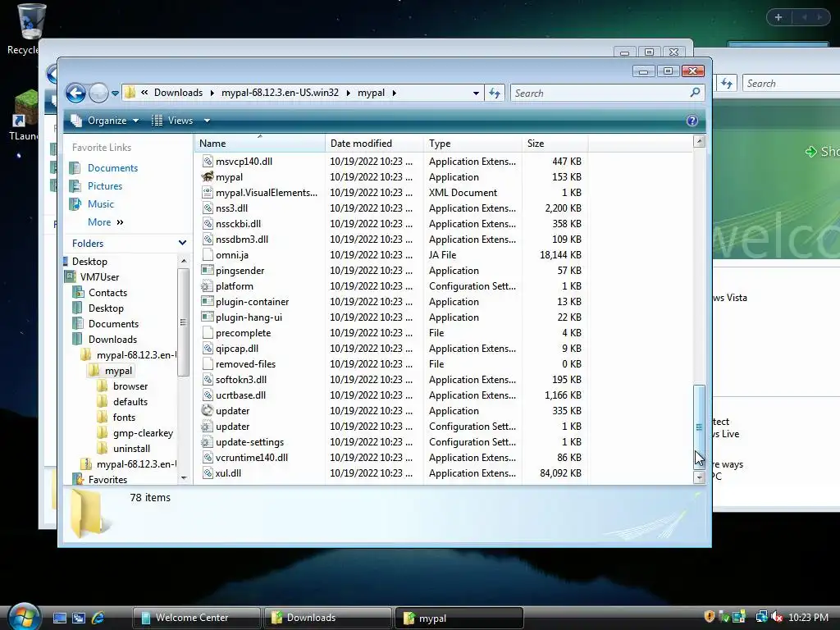This screenshot has width=840, height=630.
Task: Select the xul.dll file icon
Action: 208,473
